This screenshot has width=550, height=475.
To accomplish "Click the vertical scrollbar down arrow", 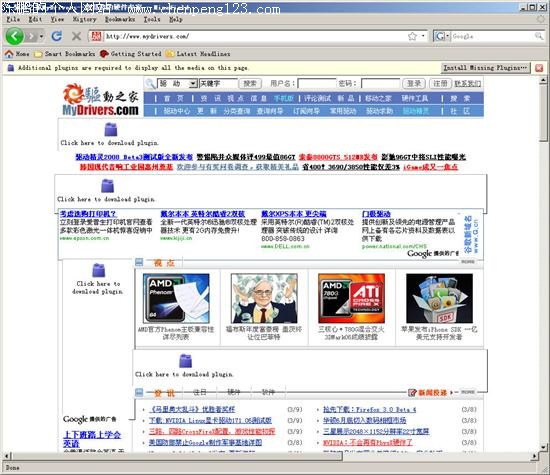I will (x=543, y=447).
